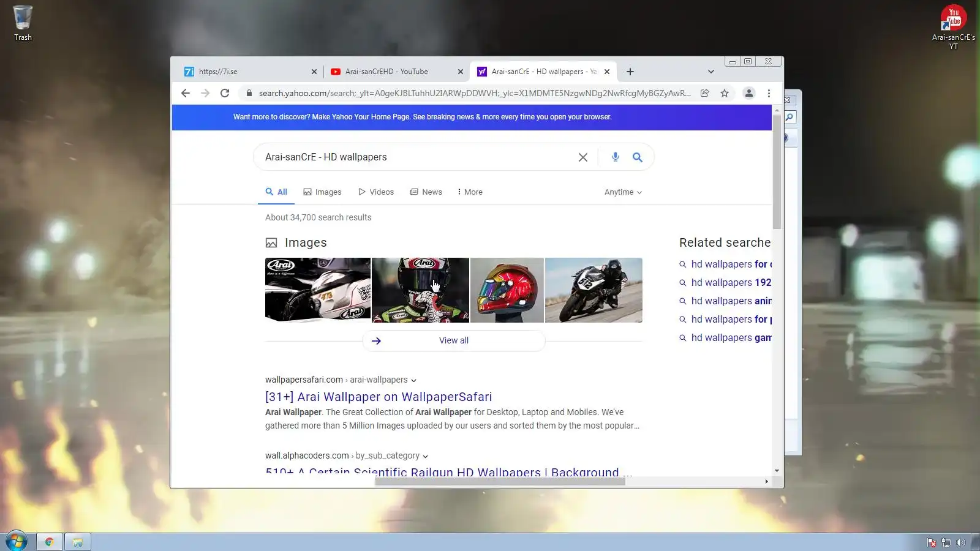Click the wallpapersafari.com result URL text
The height and width of the screenshot is (551, 980).
pos(336,380)
